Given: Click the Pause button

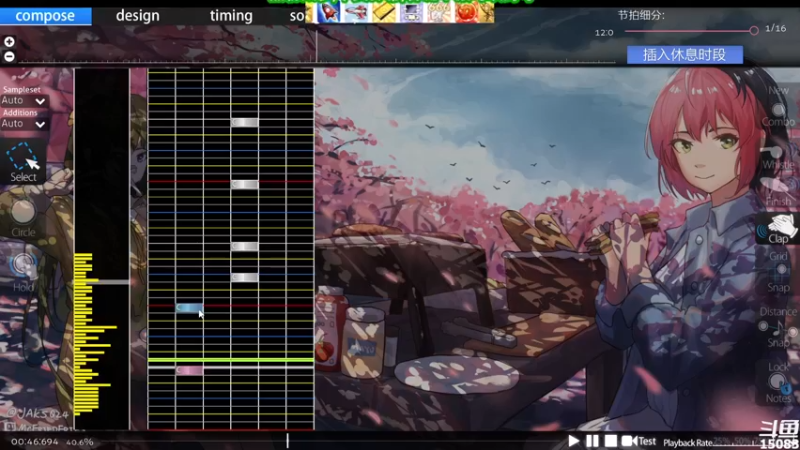Looking at the screenshot, I should (592, 441).
